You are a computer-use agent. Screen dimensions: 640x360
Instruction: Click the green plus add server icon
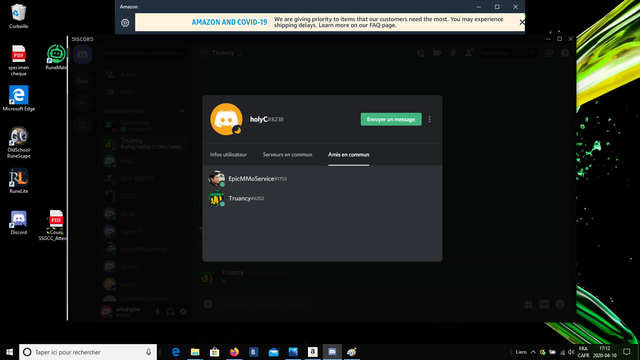point(82,103)
